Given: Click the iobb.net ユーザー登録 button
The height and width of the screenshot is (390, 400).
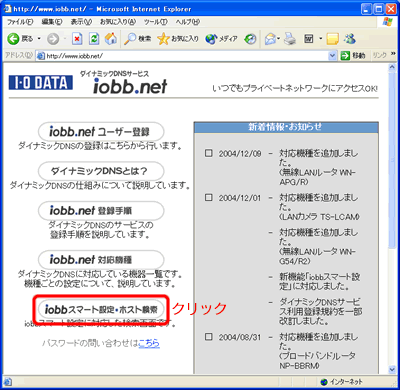Looking at the screenshot, I should pyautogui.click(x=101, y=132).
